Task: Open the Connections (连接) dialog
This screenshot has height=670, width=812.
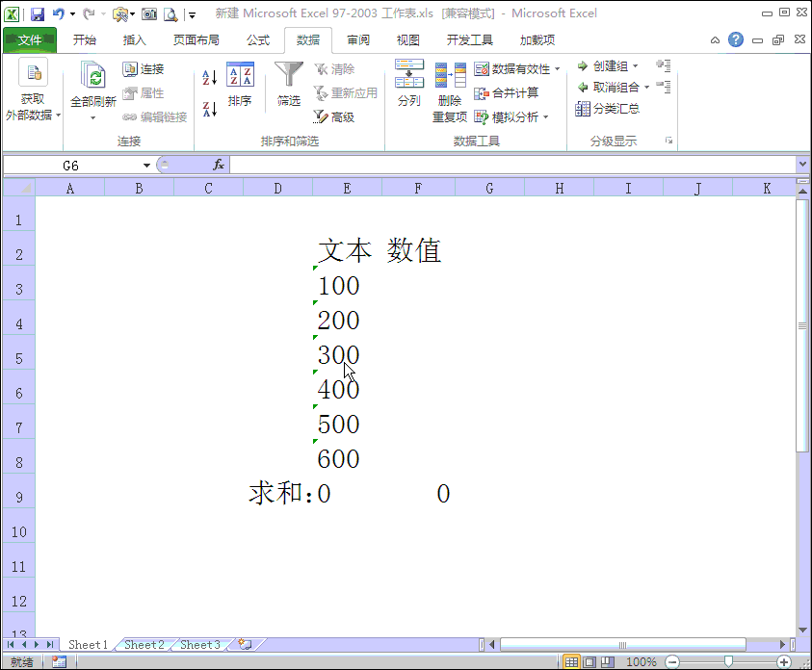Action: point(144,68)
